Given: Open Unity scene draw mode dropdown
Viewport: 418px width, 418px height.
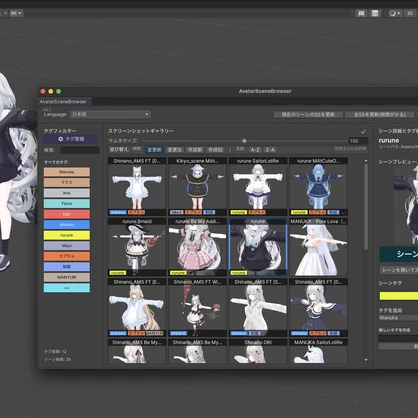Looking at the screenshot, I should (395, 13).
